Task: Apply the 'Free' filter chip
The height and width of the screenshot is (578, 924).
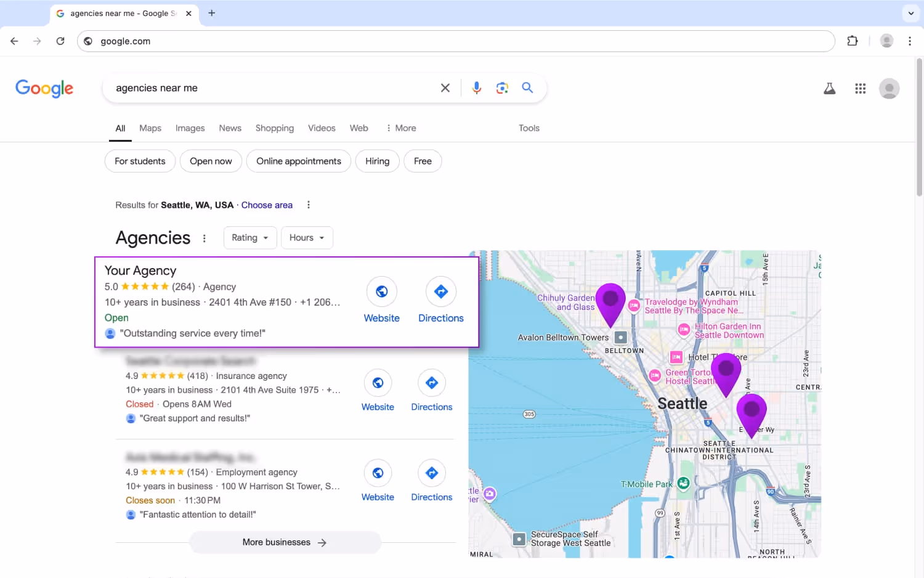Action: (x=423, y=161)
